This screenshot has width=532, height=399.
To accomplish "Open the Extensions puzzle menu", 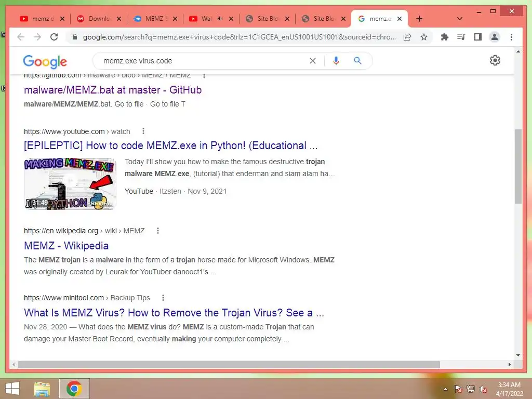I will coord(445,37).
